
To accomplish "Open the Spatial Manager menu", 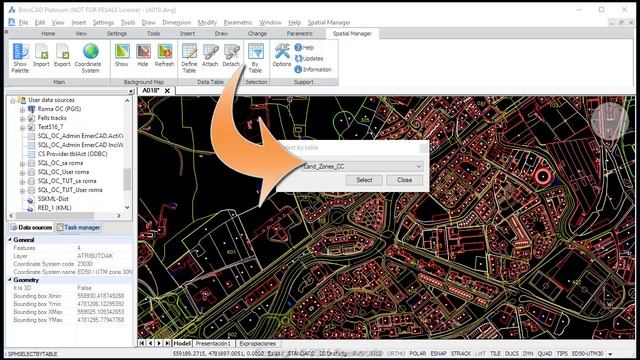I will [329, 22].
